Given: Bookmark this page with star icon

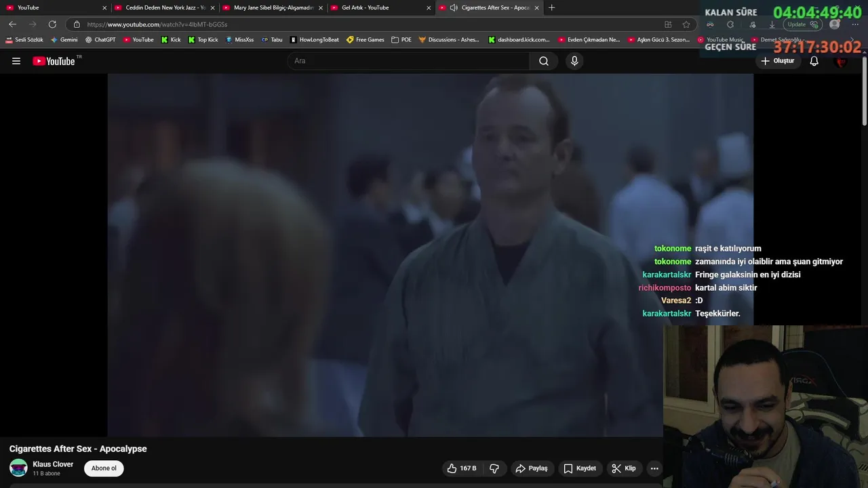Looking at the screenshot, I should pos(686,24).
